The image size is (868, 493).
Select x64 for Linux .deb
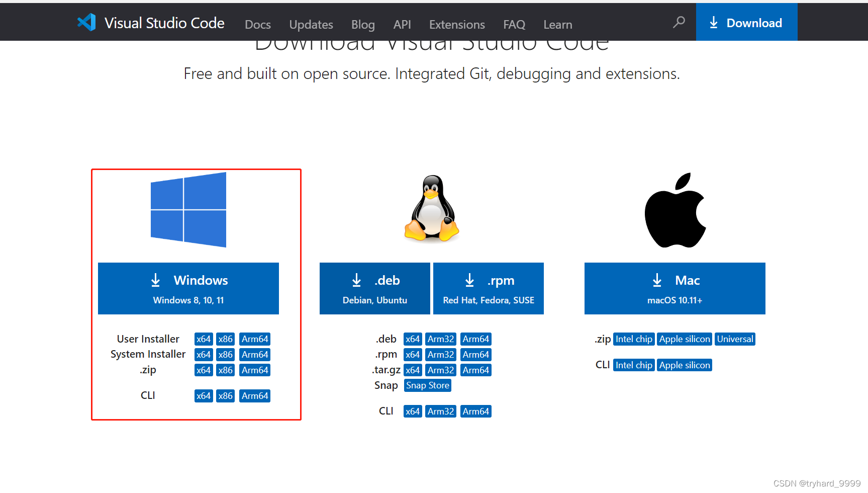tap(413, 339)
